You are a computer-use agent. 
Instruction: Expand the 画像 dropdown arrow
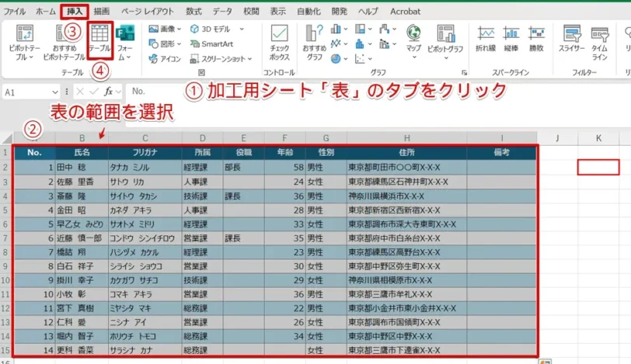tap(179, 29)
